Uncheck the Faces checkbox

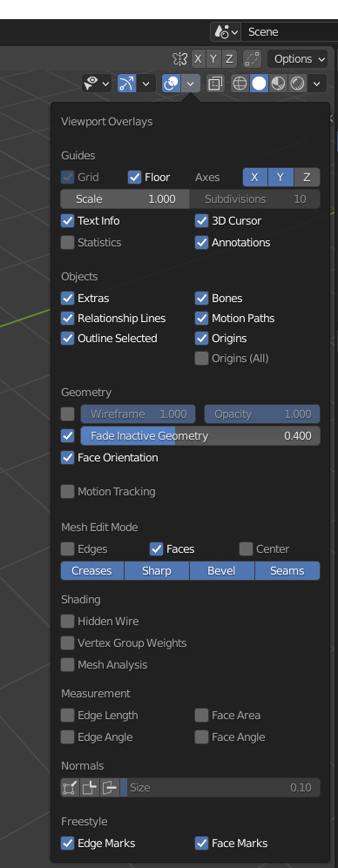(156, 549)
